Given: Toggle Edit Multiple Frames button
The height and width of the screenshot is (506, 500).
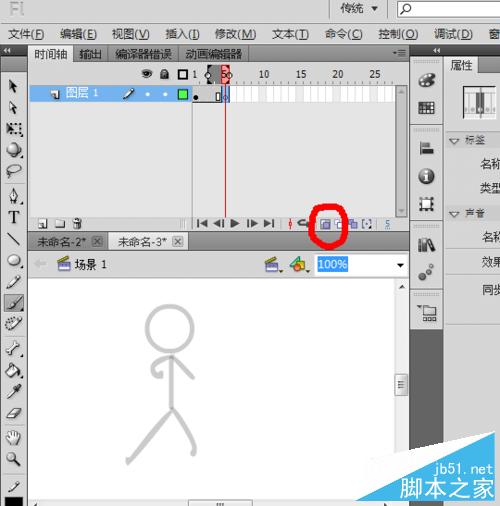Looking at the screenshot, I should [x=353, y=224].
